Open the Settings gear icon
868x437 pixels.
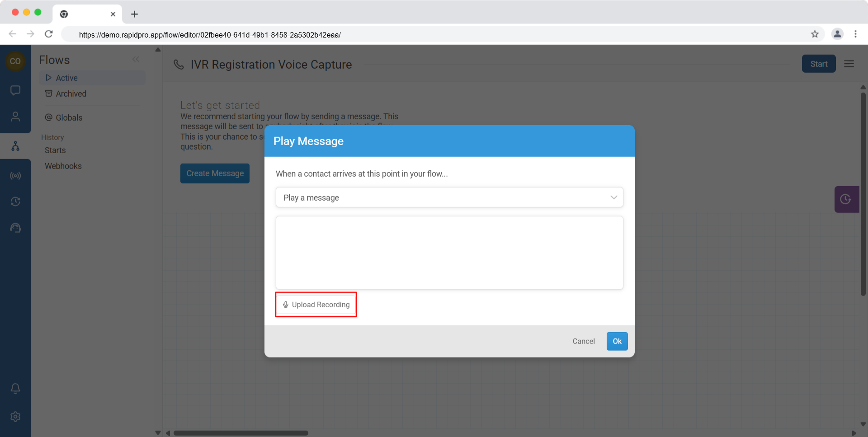coord(15,417)
